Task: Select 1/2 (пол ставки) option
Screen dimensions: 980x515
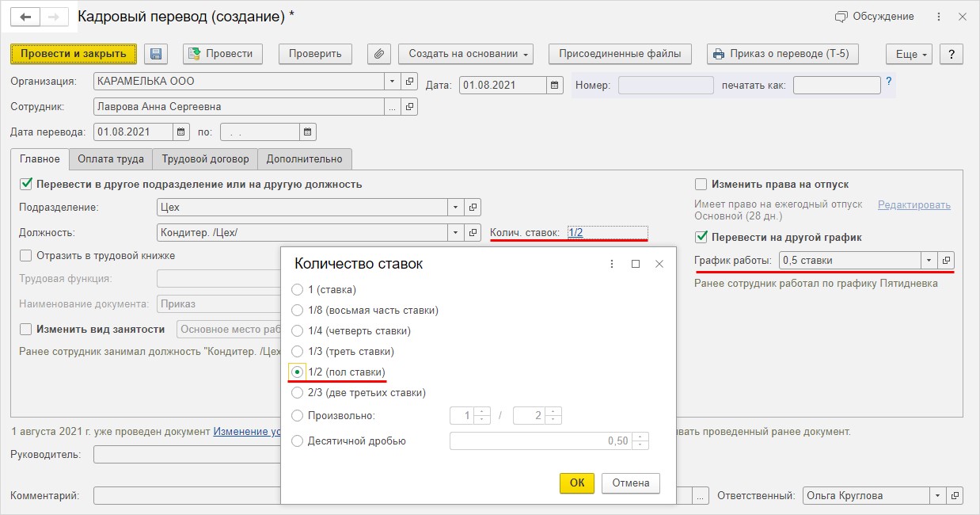Action: tap(298, 372)
